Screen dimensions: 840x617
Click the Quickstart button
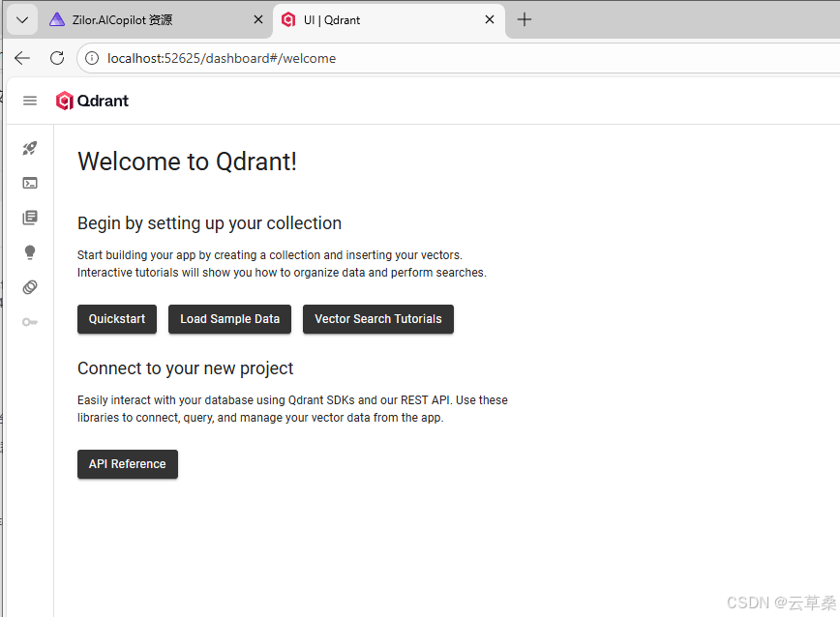(x=117, y=319)
